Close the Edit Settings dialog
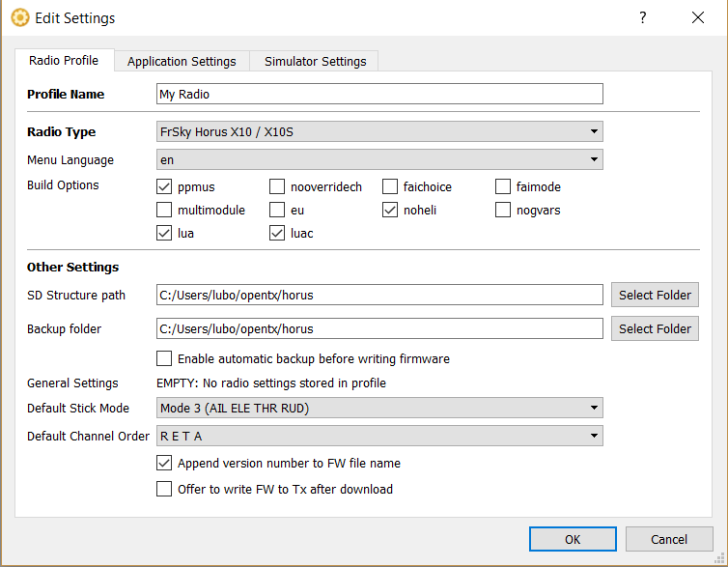Viewport: 728px width, 567px height. [x=698, y=17]
